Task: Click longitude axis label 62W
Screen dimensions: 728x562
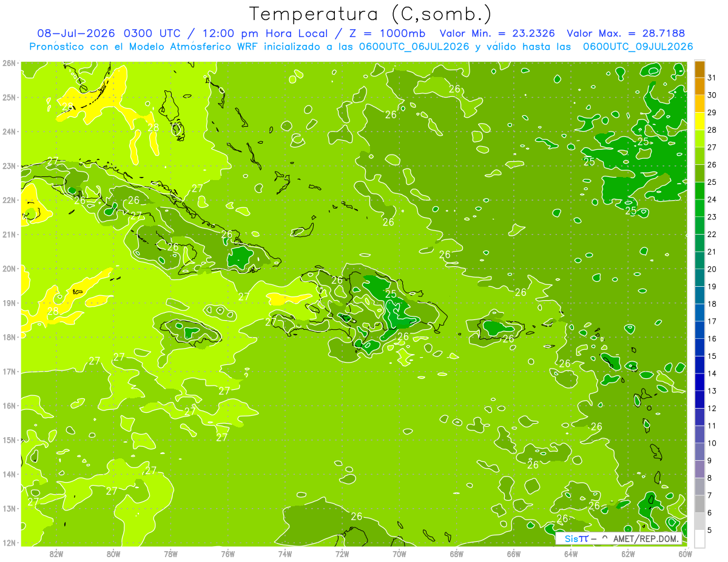Action: (x=627, y=554)
